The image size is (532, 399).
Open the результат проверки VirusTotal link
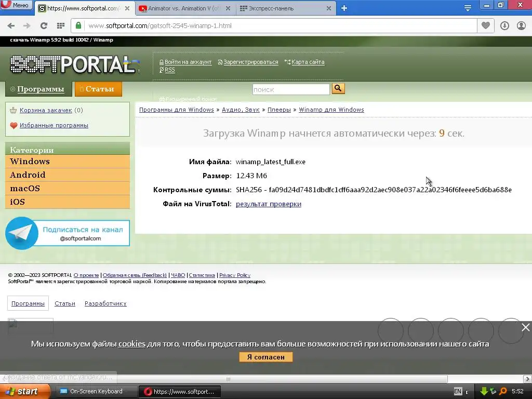click(269, 204)
